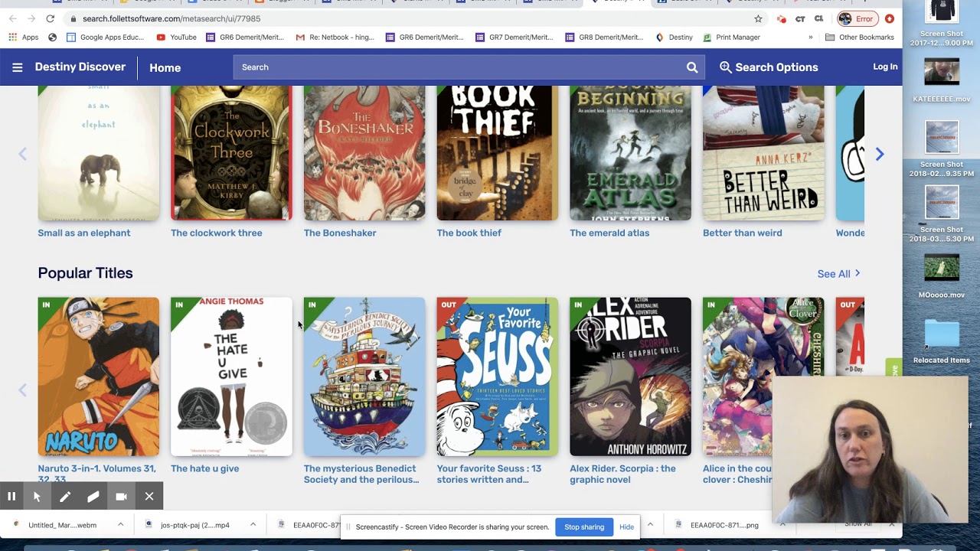Bookmark this page with the star icon
This screenshot has height=551, width=980.
coord(758,18)
